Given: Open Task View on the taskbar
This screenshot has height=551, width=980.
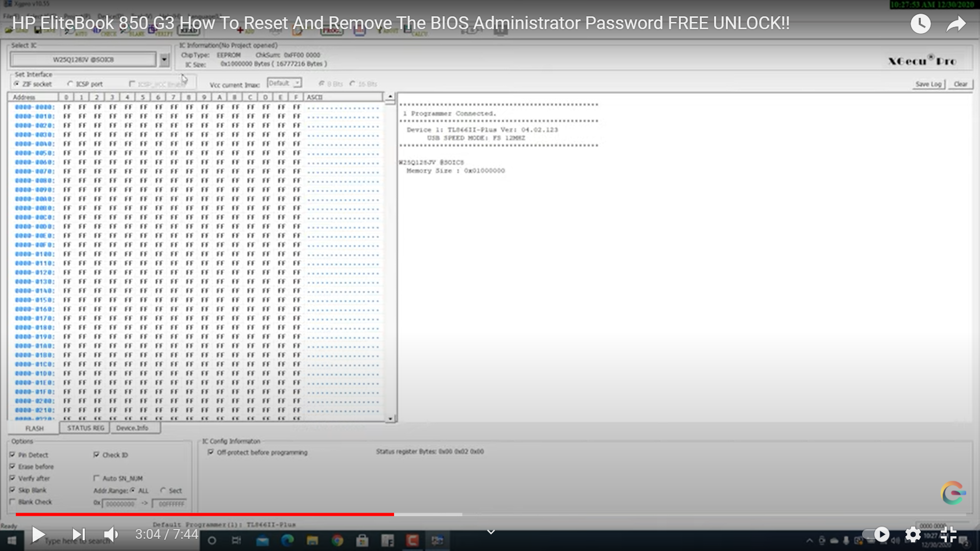Looking at the screenshot, I should 236,540.
